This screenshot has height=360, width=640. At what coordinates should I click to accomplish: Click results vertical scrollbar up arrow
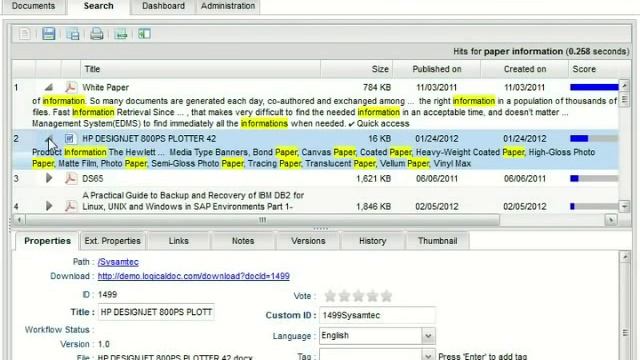pos(624,86)
